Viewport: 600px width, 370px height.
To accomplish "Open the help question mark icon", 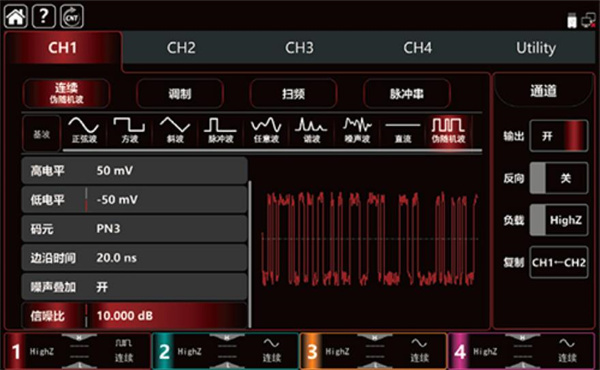I will (44, 16).
